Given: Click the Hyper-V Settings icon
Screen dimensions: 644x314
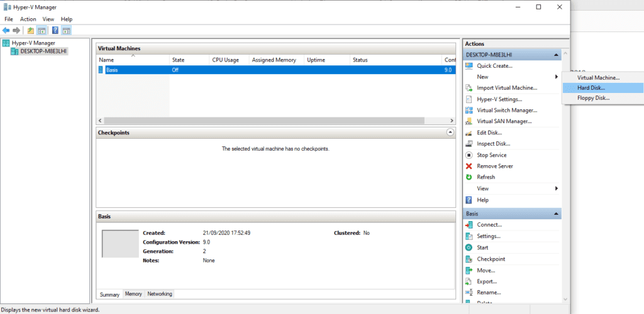Looking at the screenshot, I should 469,99.
